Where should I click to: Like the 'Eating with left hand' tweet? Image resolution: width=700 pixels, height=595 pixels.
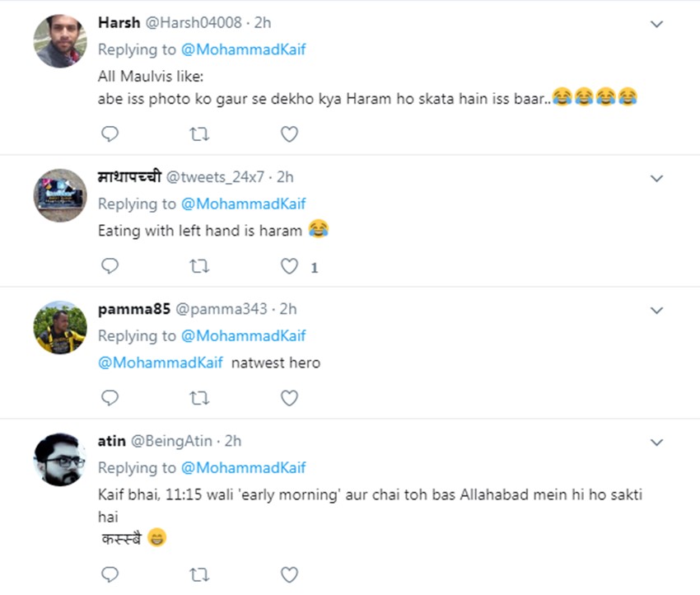coord(289,266)
